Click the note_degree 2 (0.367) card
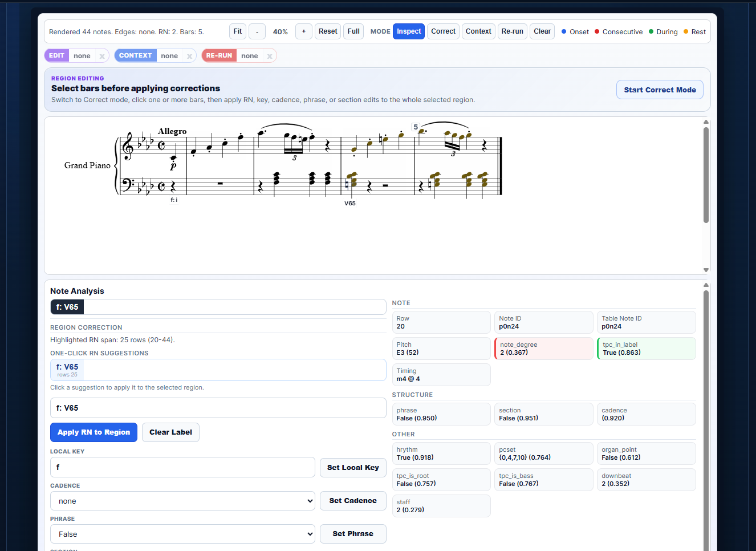 click(x=544, y=349)
